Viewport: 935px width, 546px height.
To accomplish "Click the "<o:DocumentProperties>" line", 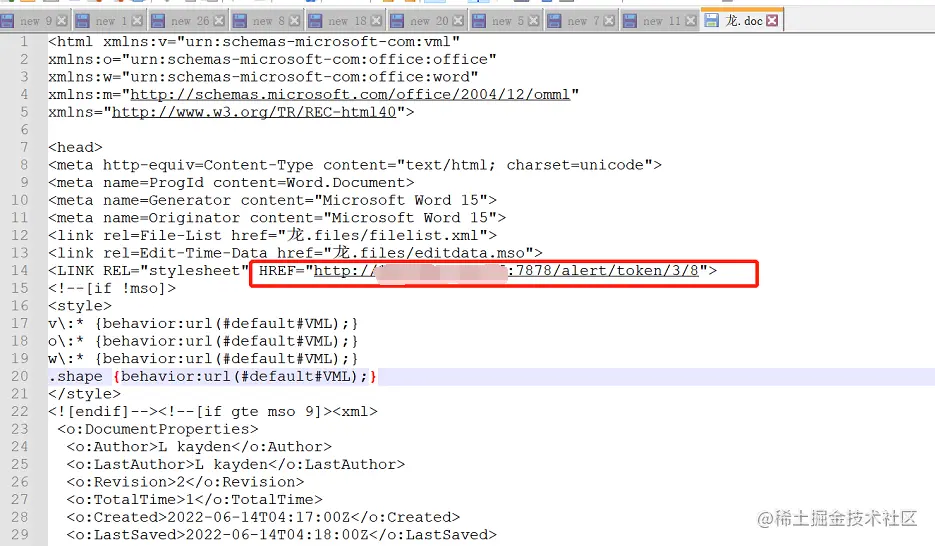I will 158,429.
